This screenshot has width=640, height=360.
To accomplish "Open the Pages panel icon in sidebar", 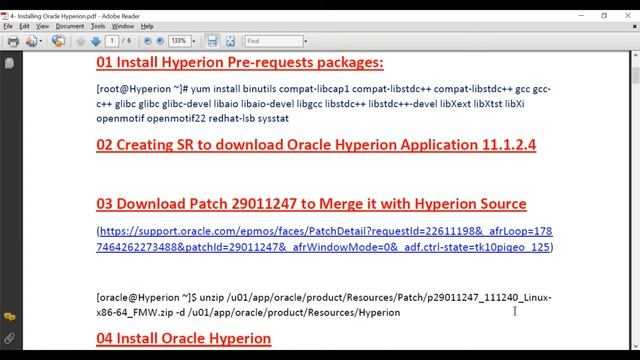I will 9,63.
